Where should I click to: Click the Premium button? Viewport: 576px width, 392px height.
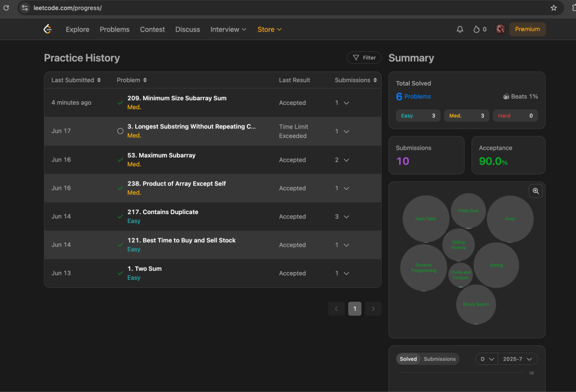tap(527, 29)
